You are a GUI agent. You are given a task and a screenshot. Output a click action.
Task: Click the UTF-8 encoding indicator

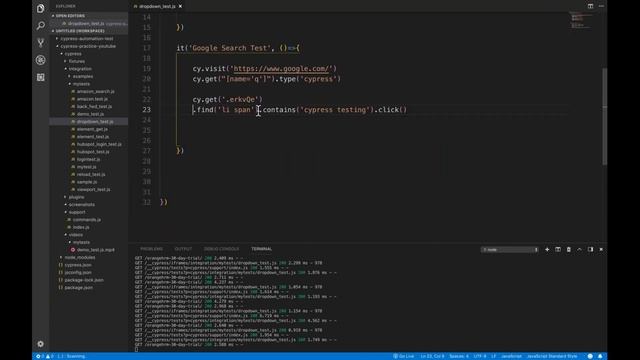(480, 356)
